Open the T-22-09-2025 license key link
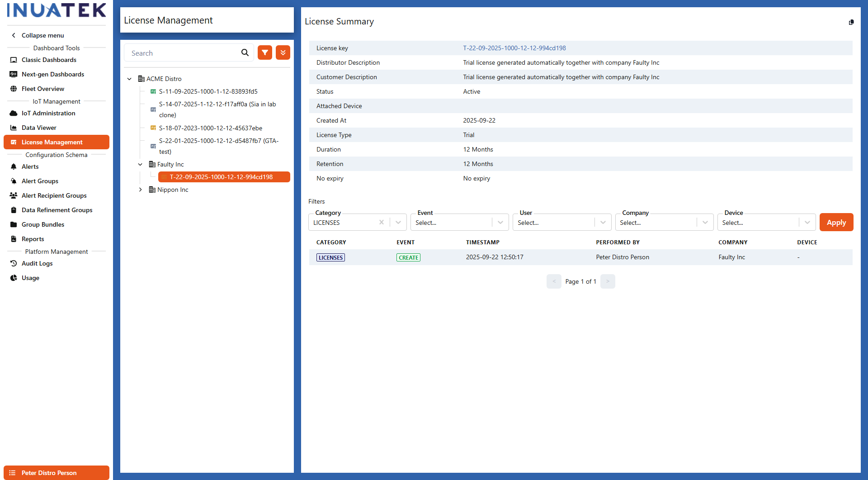This screenshot has width=868, height=480. [514, 48]
